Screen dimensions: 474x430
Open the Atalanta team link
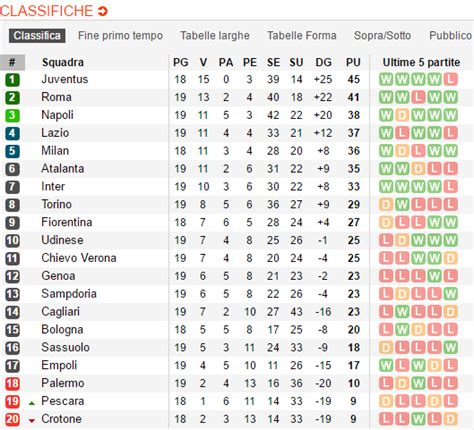pos(62,169)
